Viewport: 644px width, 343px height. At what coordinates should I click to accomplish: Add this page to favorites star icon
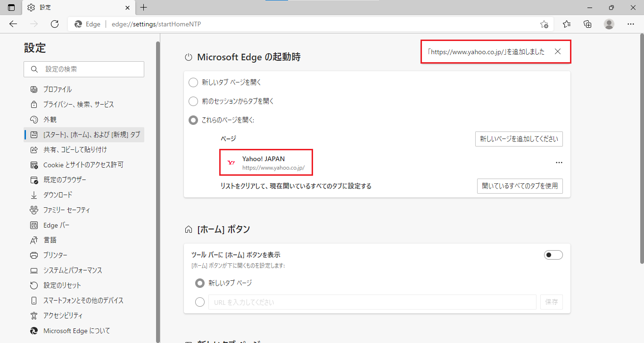544,24
